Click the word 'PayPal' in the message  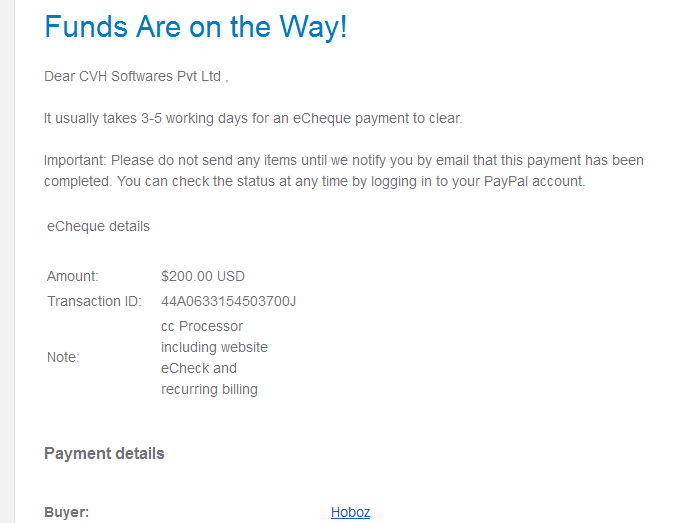click(506, 182)
